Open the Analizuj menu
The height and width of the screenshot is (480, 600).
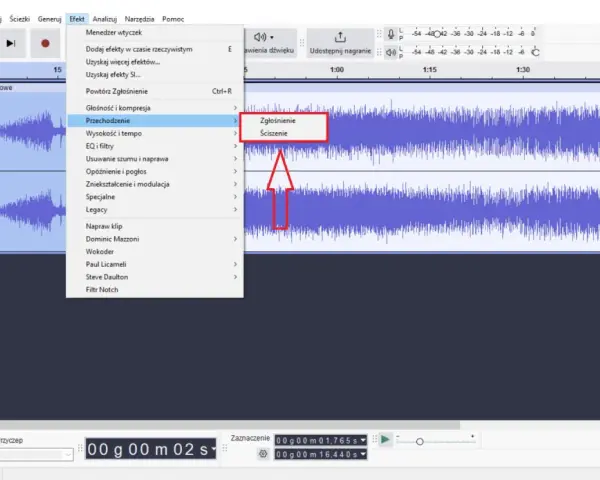(x=104, y=19)
